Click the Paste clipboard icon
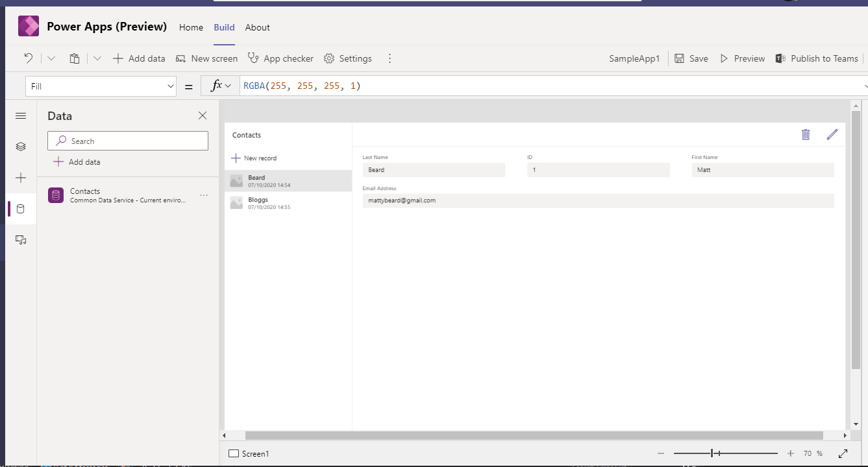Screen dimensions: 868x467 pos(75,58)
